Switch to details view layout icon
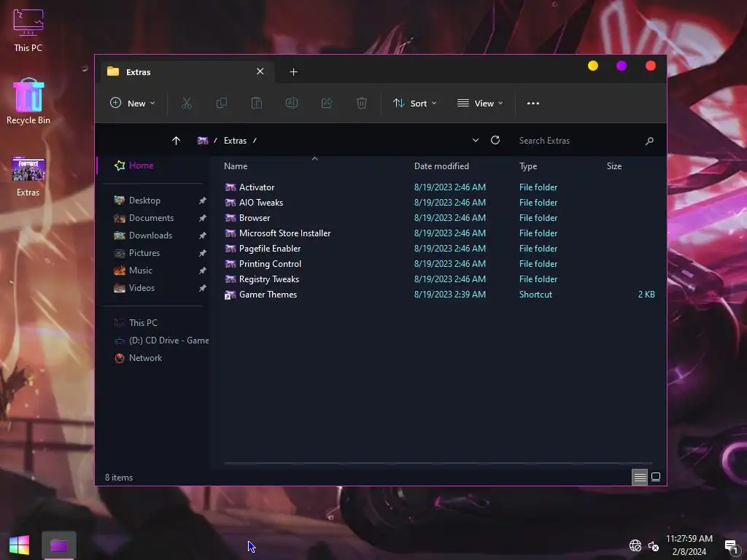 pos(640,477)
